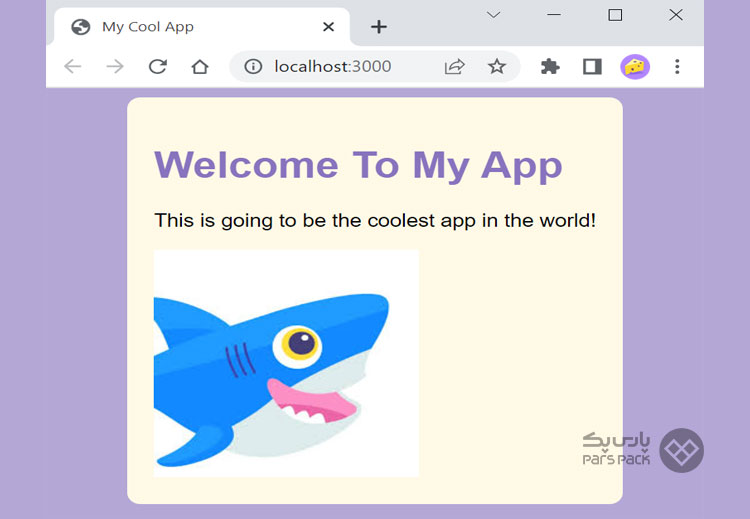750x519 pixels.
Task: Click the globe favicon on the tab
Action: coord(80,27)
